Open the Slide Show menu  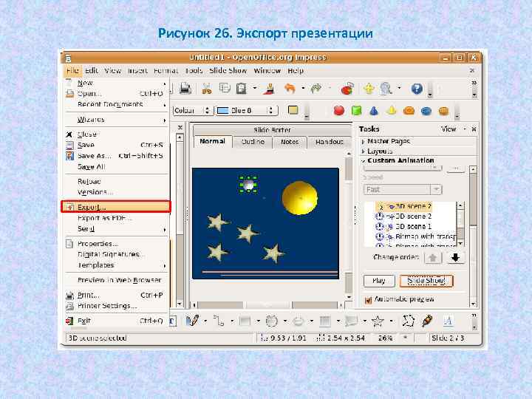coord(228,71)
